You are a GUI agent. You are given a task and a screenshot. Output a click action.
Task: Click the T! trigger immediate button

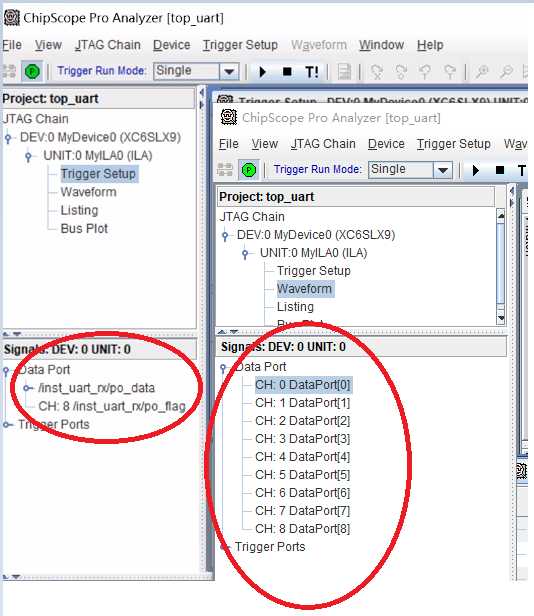312,72
